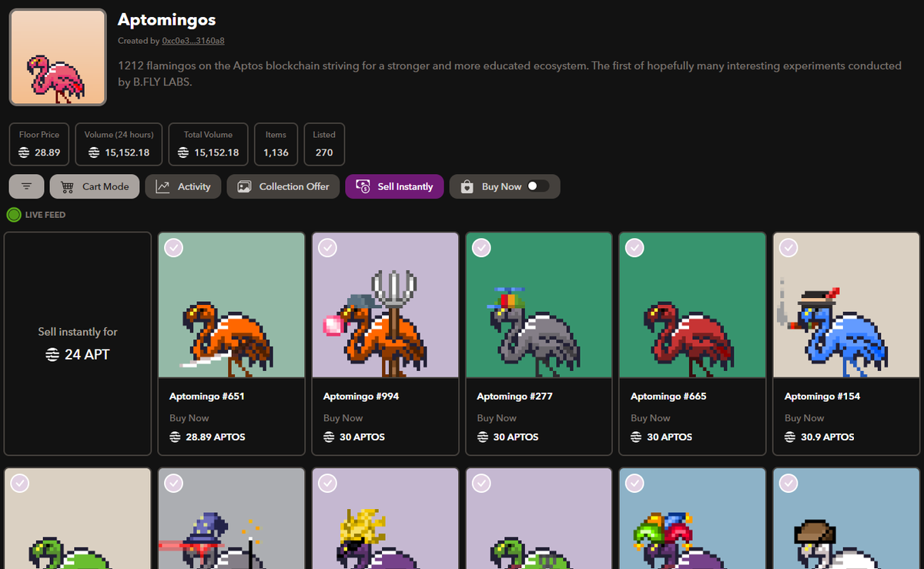
Task: Click the Total Volume stat box
Action: (209, 144)
